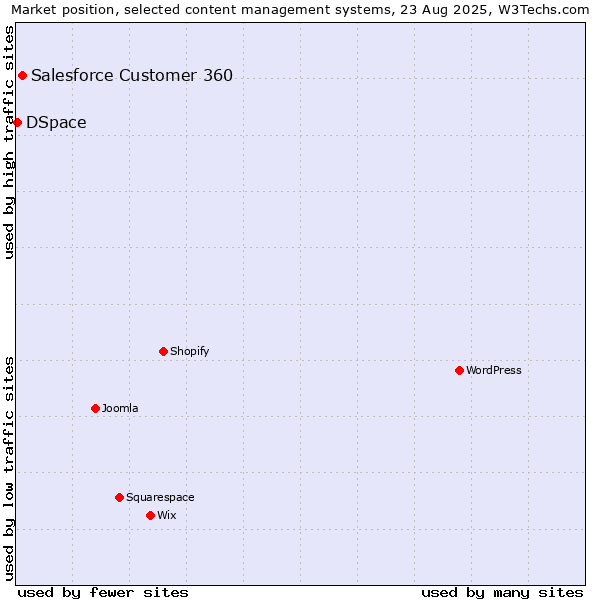The width and height of the screenshot is (600, 600).
Task: Click the 'used by fewer sites' axis label
Action: click(103, 593)
